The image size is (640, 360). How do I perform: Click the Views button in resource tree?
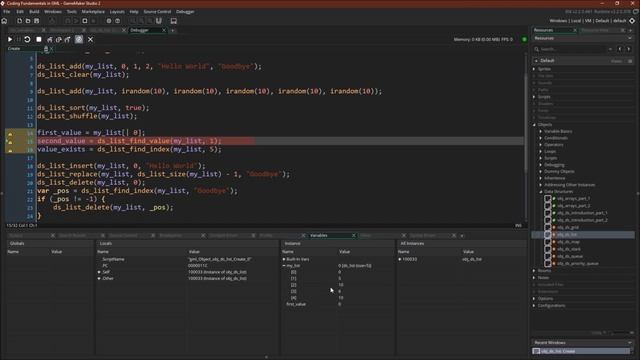click(x=616, y=61)
